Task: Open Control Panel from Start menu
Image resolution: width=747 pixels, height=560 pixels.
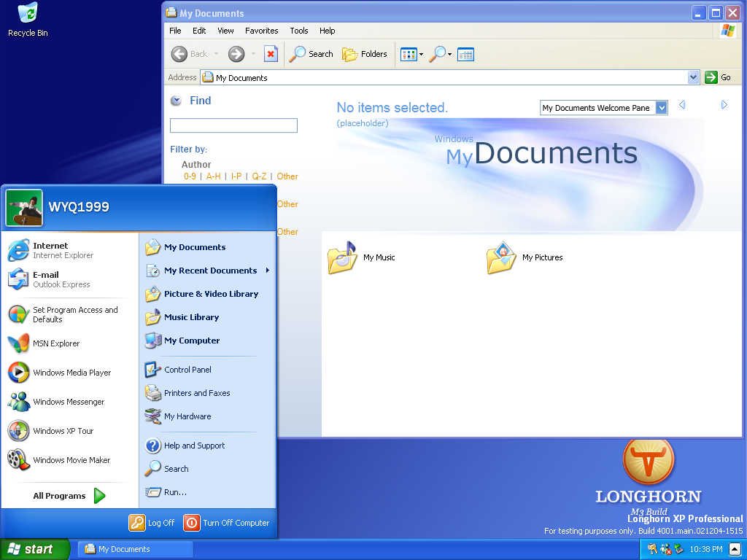Action: pos(187,370)
